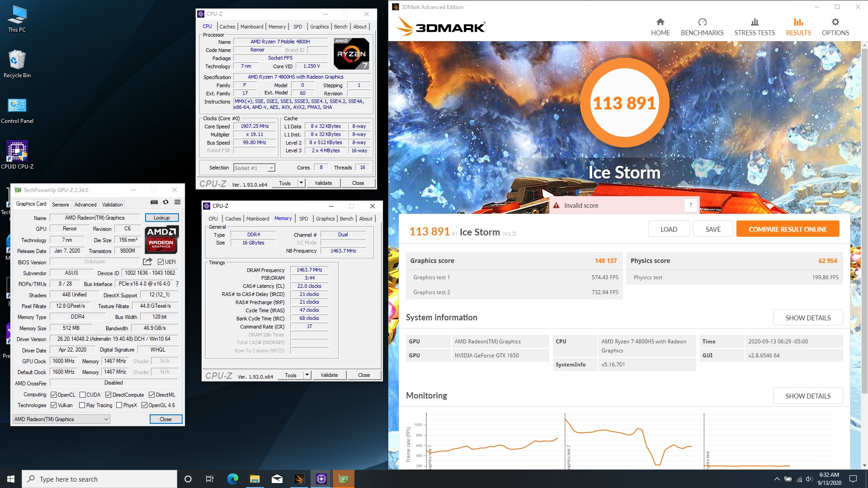Switch to Validation tab in GPU-Z
868x488 pixels.
(112, 205)
